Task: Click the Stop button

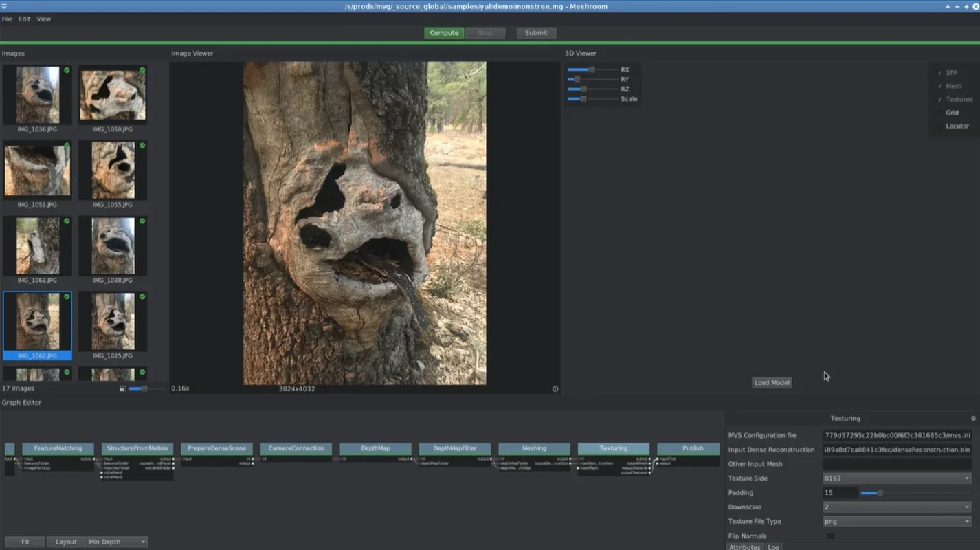Action: [485, 33]
